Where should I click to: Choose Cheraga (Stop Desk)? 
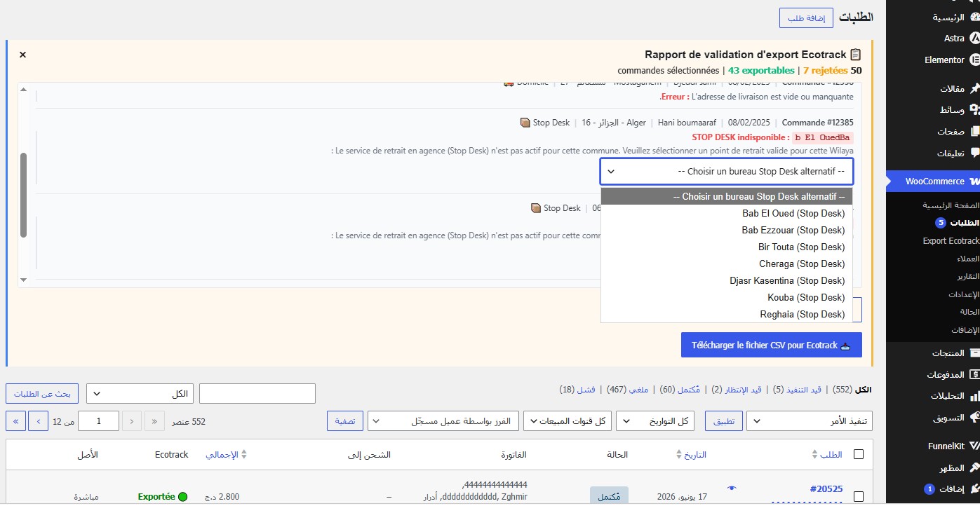tap(727, 264)
